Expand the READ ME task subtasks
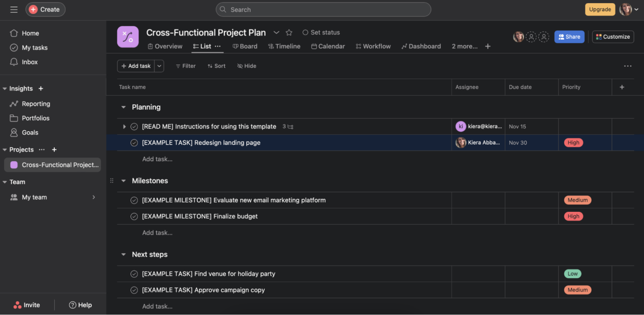The image size is (644, 315). (x=124, y=127)
